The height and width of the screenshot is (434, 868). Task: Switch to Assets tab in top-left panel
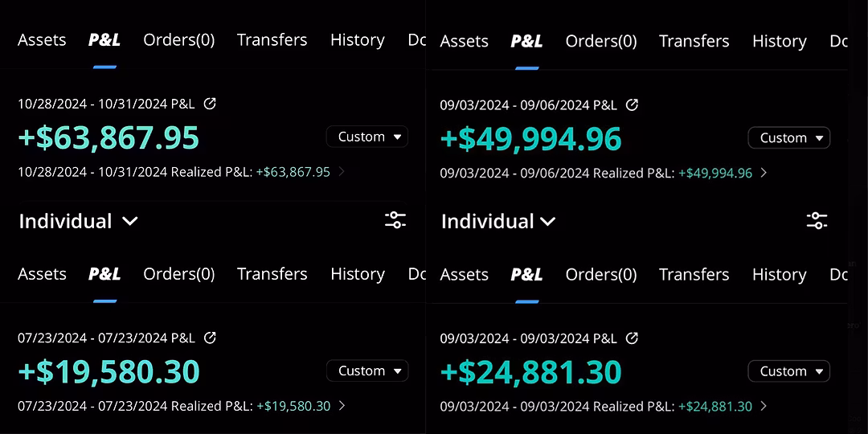42,40
